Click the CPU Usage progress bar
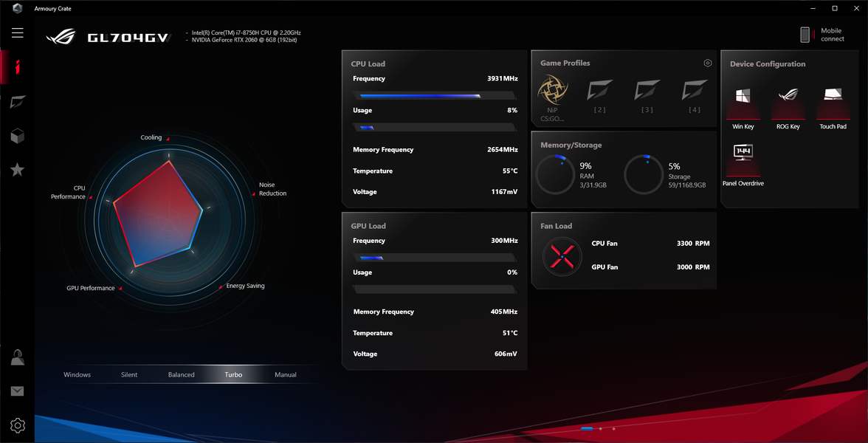This screenshot has width=868, height=443. [x=435, y=127]
